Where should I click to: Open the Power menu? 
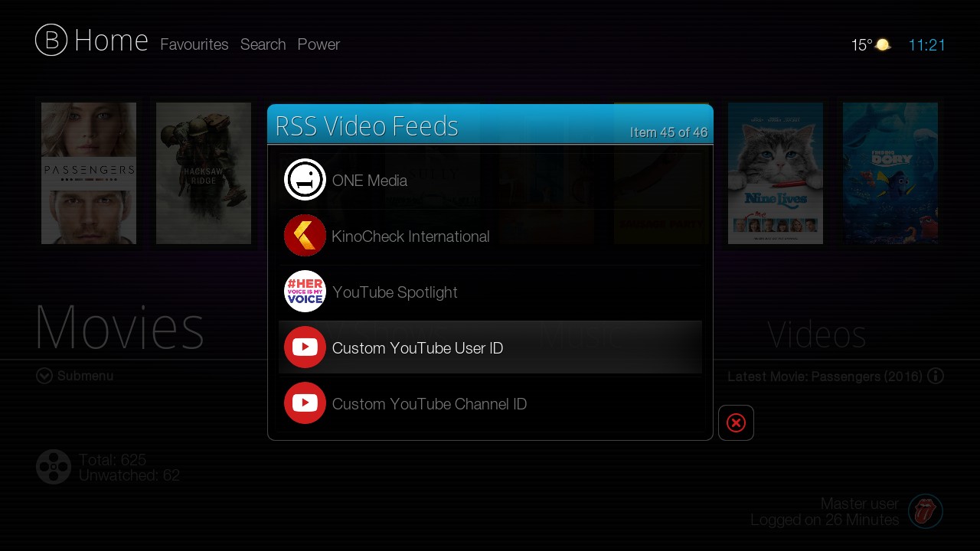click(x=318, y=44)
